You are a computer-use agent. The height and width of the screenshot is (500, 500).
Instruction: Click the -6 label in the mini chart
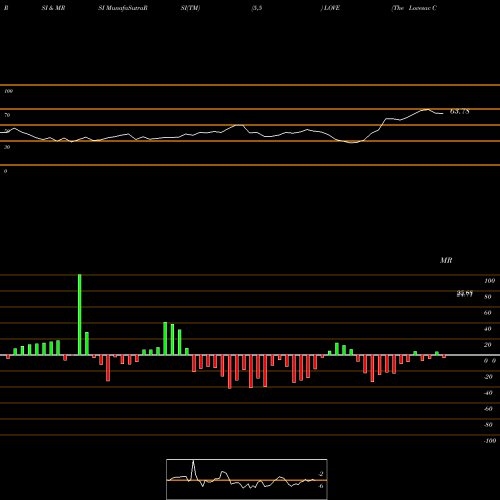tap(320, 486)
